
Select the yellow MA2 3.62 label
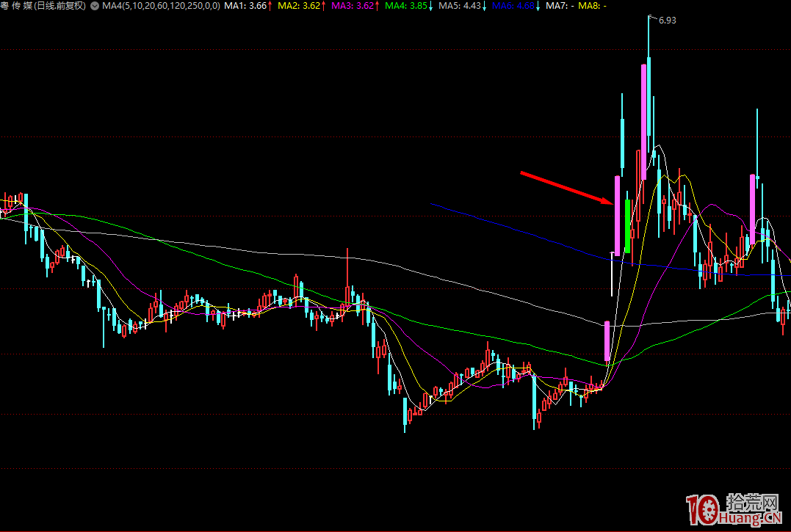pos(303,6)
